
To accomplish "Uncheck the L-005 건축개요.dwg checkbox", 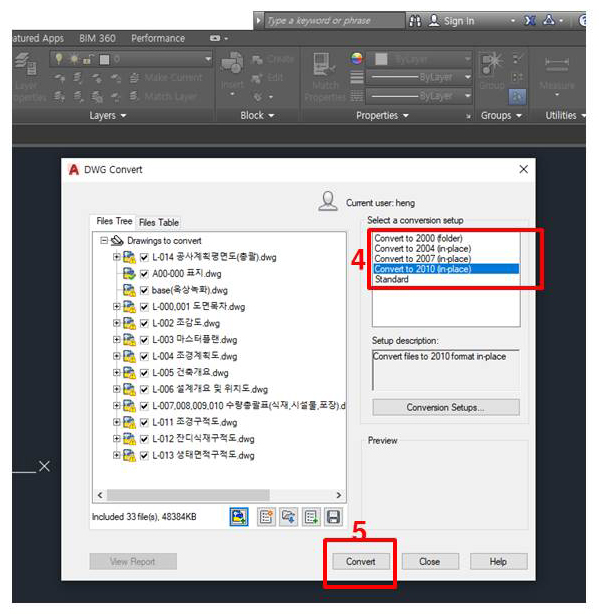I will point(144,373).
